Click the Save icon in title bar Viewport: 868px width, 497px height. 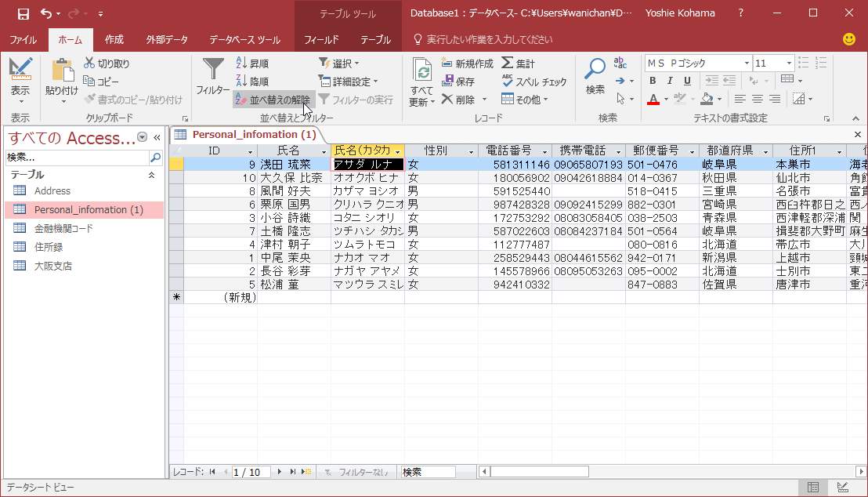24,14
